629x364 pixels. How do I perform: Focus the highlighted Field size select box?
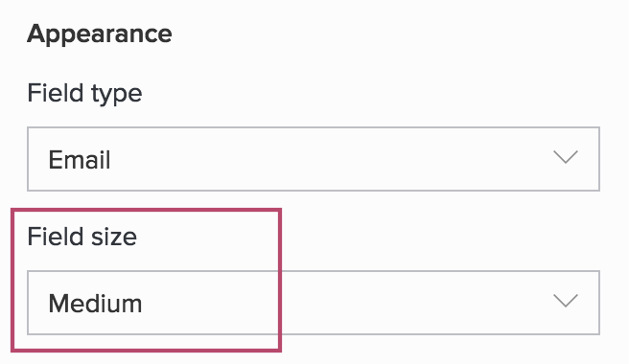click(314, 303)
